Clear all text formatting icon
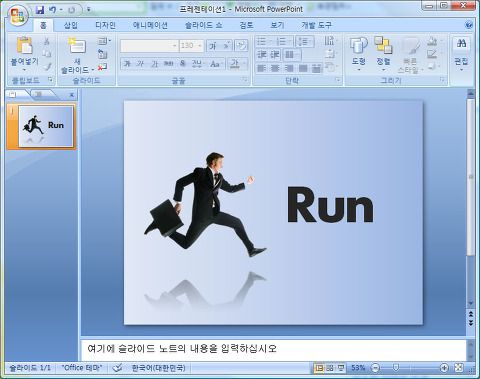480x379 pixels. [x=241, y=46]
